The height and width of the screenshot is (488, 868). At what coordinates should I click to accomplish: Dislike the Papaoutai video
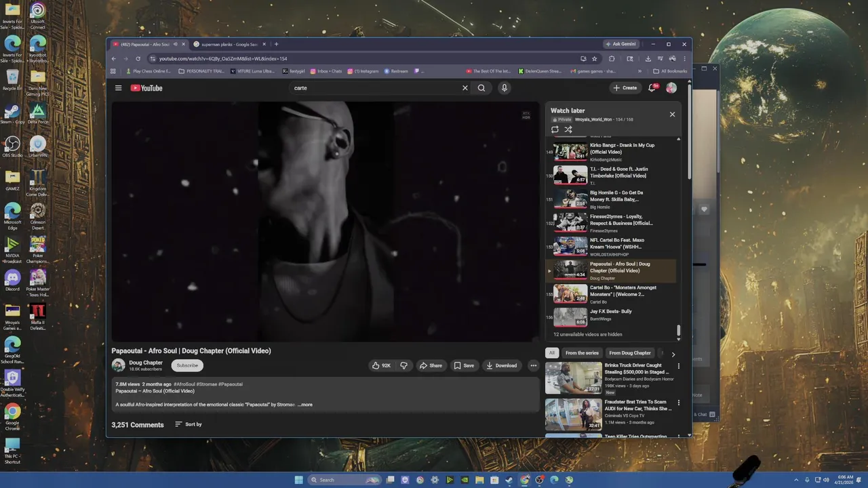coord(404,365)
